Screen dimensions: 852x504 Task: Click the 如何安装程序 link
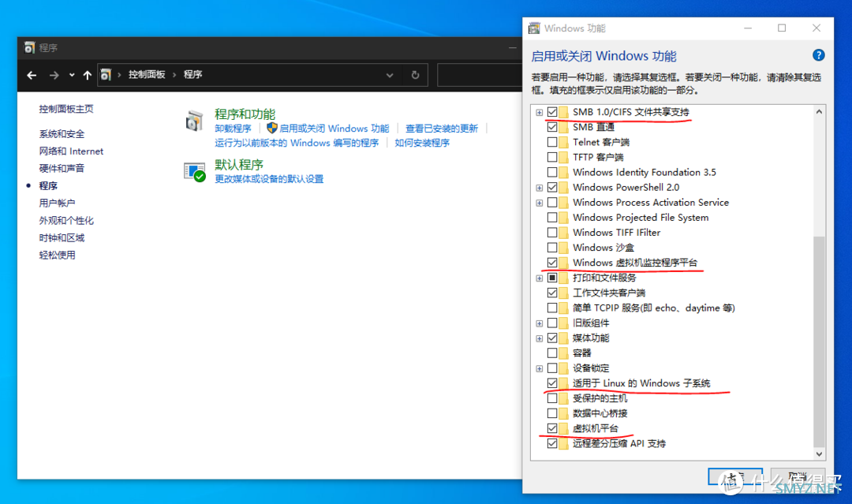[x=422, y=143]
